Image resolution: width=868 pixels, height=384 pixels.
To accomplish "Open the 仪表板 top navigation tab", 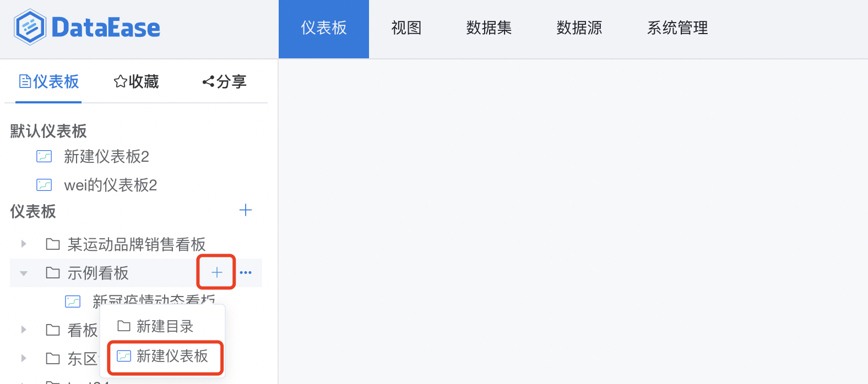I will coord(324,29).
